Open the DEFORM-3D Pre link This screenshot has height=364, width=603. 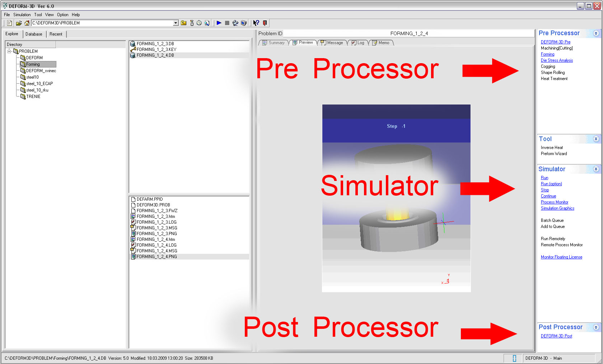click(x=555, y=42)
